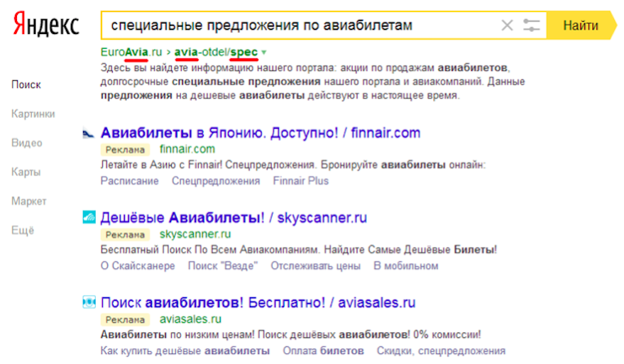
Task: Switch to Карты search tab
Action: (x=26, y=172)
